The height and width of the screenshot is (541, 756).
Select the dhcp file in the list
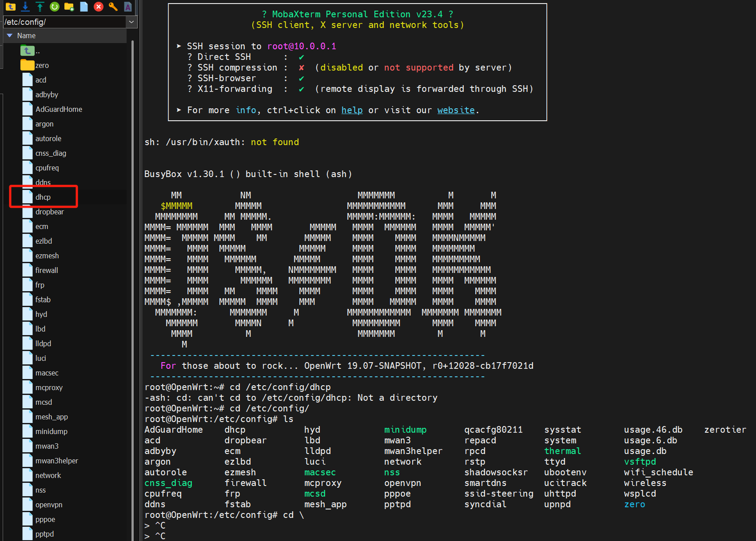pos(37,197)
